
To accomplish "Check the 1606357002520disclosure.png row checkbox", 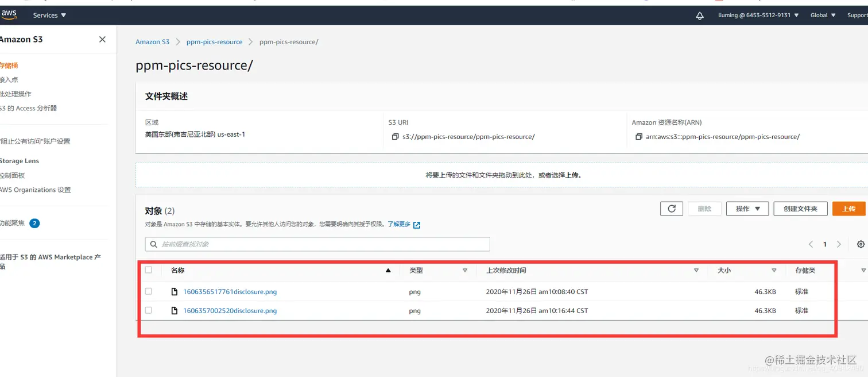I will 149,310.
